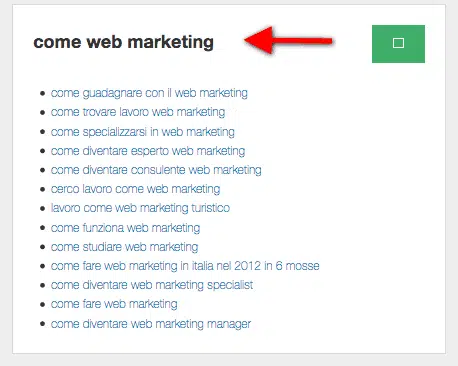Open 'come guadagnare con il web marketing' link
The image size is (458, 366).
coord(149,93)
